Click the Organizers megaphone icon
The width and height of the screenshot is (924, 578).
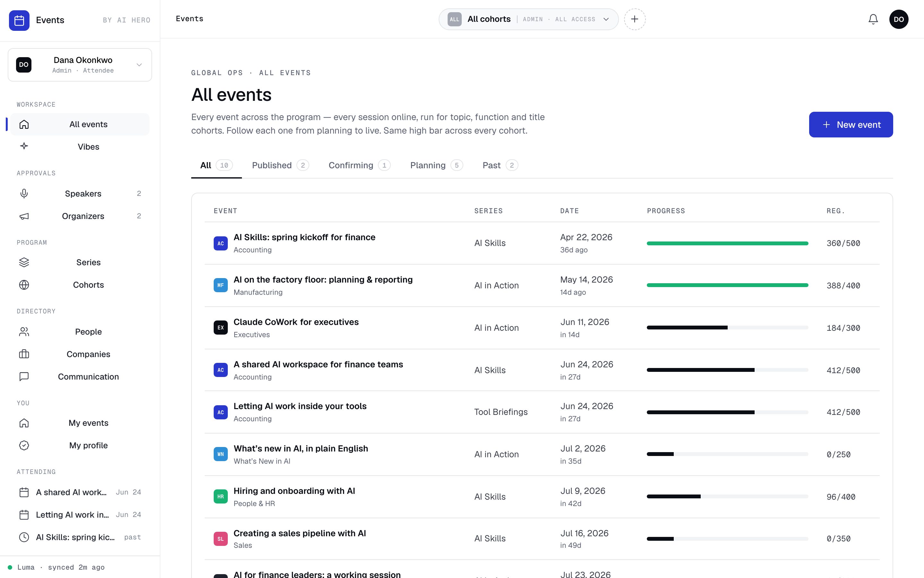point(24,216)
